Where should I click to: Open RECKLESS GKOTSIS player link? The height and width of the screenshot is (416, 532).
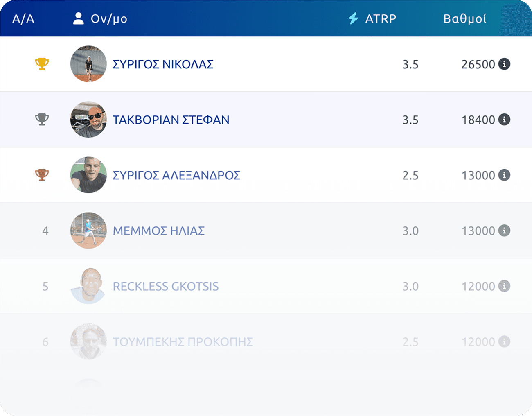(x=166, y=286)
